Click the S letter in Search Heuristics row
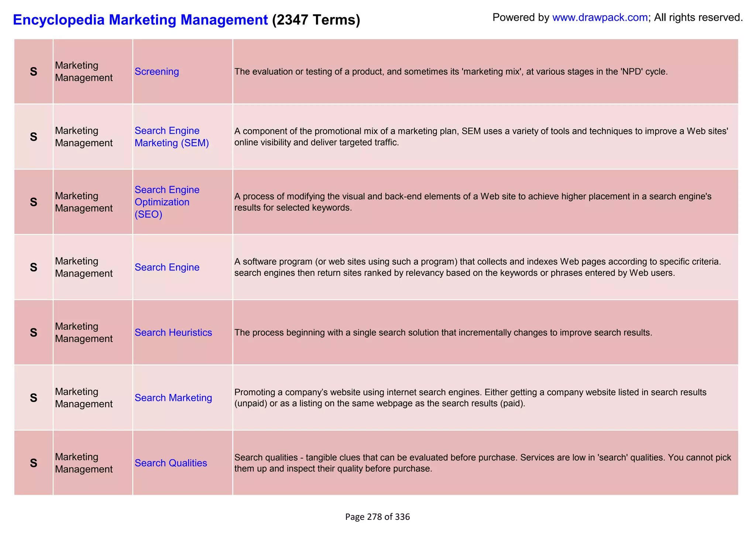The width and height of the screenshot is (756, 535). click(34, 333)
